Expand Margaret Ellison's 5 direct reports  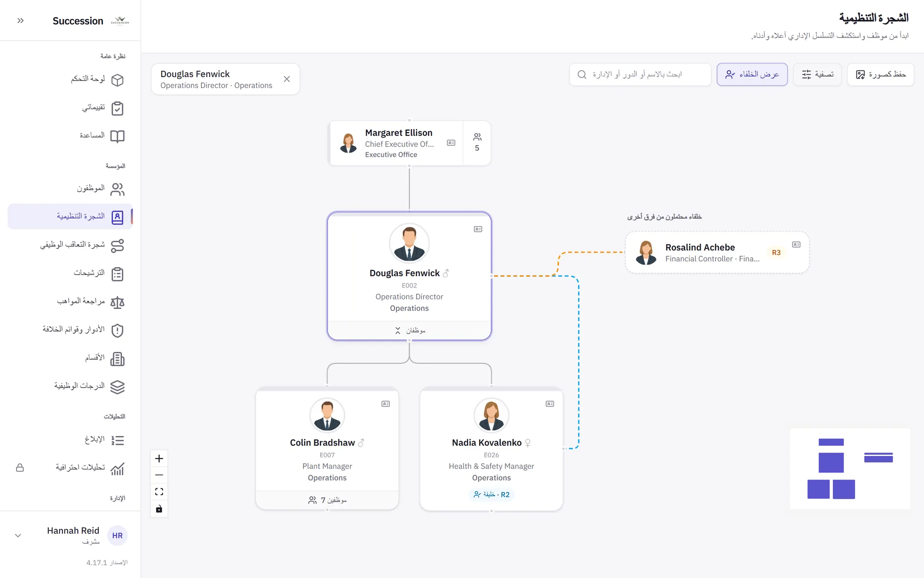[477, 143]
